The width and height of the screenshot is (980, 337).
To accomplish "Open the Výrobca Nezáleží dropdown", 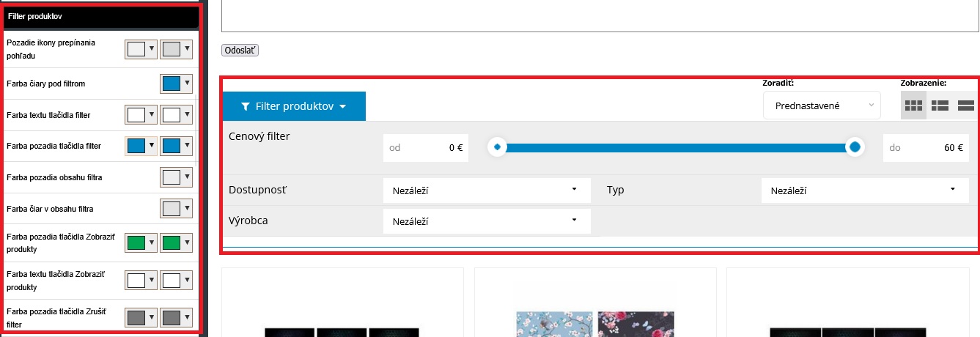I will [x=487, y=221].
